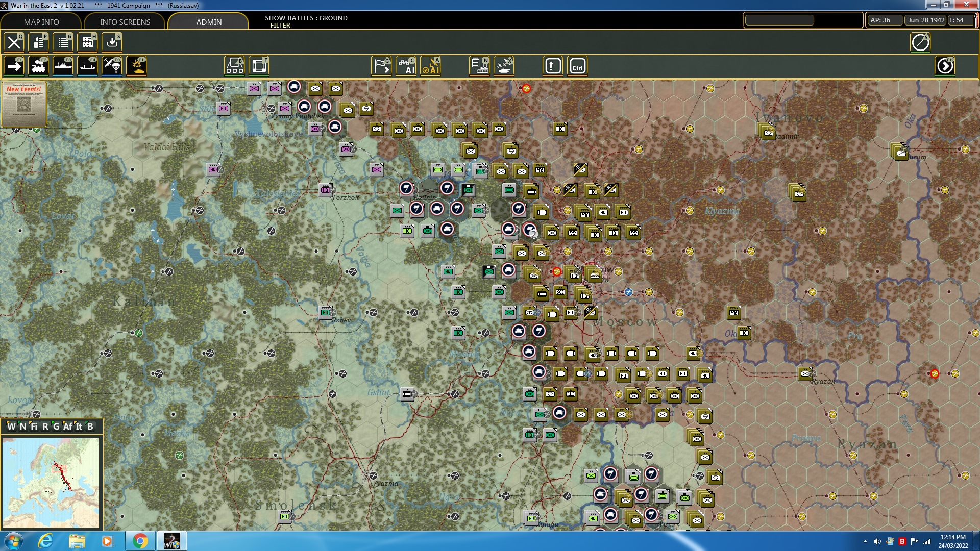The width and height of the screenshot is (980, 551).
Task: Click the circular slash icon top right
Action: 920,42
